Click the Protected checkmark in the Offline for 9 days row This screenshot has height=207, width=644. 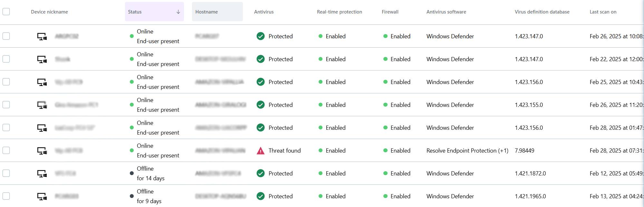pos(260,196)
